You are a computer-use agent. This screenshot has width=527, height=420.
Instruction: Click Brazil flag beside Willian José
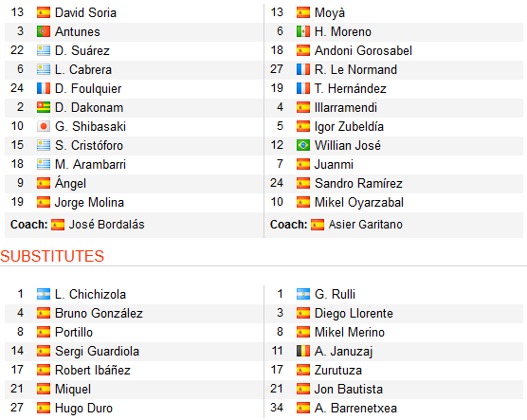[x=302, y=145]
